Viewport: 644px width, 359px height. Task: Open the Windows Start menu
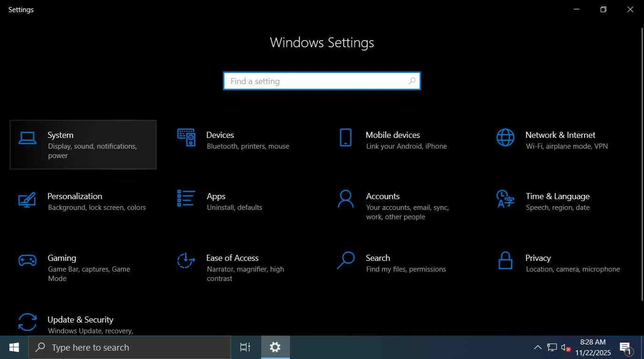click(x=14, y=347)
